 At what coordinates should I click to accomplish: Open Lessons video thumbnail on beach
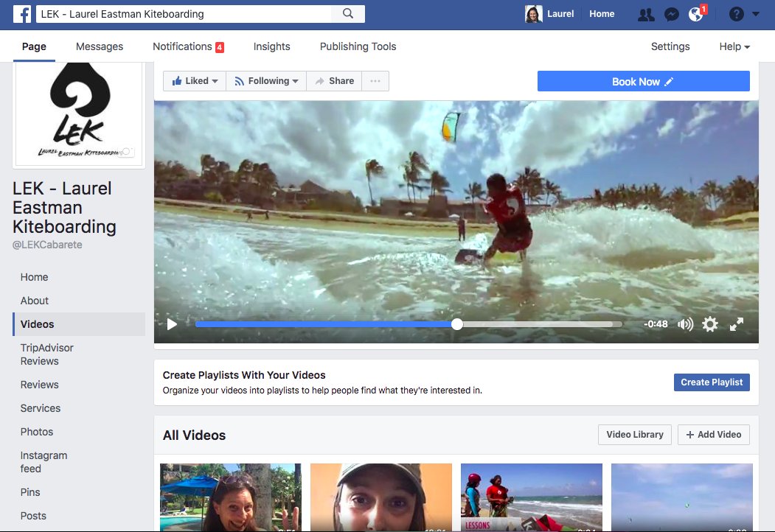pos(532,497)
